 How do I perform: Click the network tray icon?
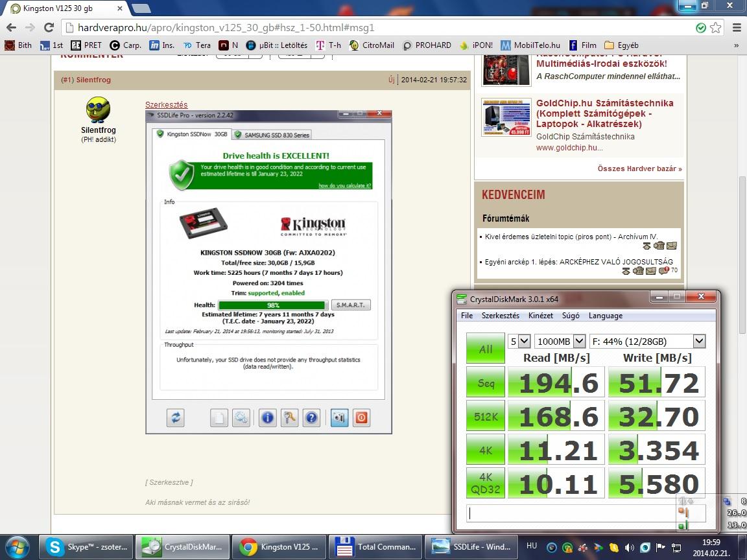(x=676, y=547)
